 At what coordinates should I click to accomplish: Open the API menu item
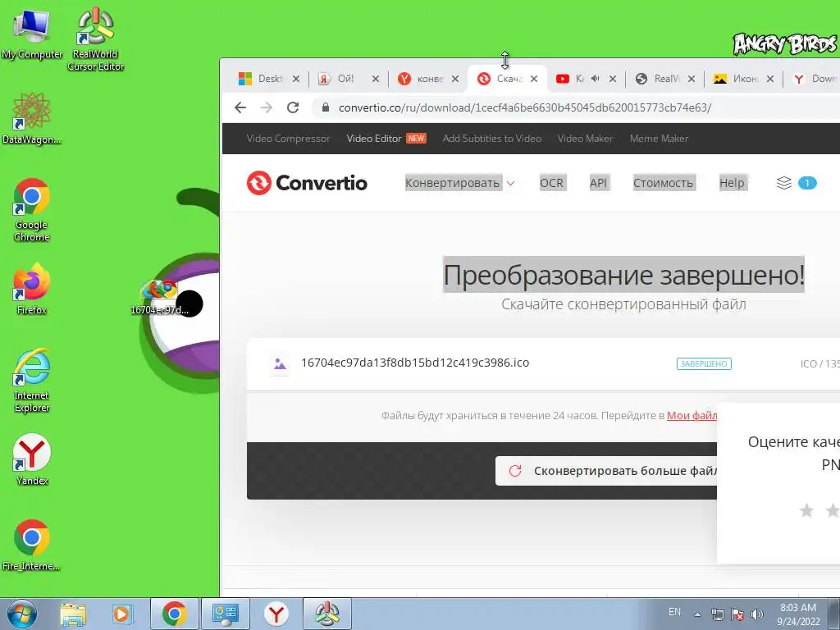click(x=598, y=183)
